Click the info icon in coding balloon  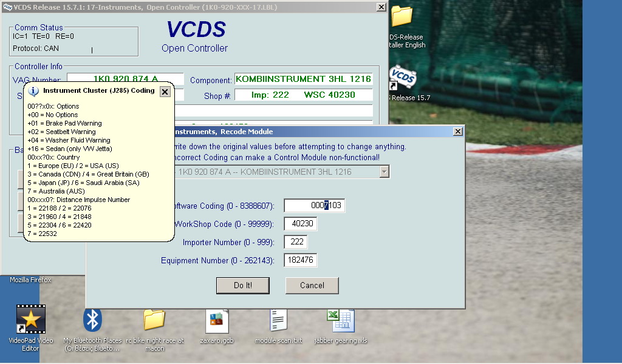[33, 91]
